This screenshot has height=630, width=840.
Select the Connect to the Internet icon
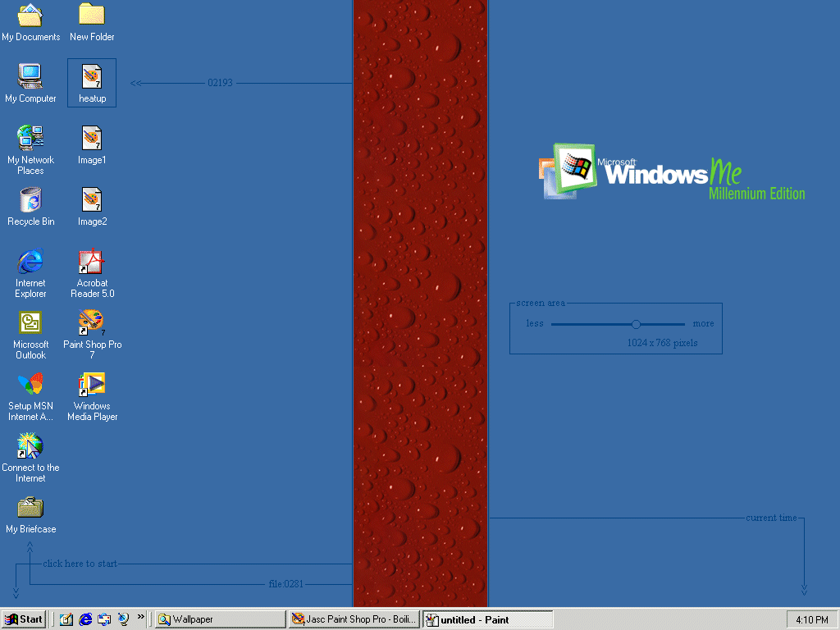30,458
